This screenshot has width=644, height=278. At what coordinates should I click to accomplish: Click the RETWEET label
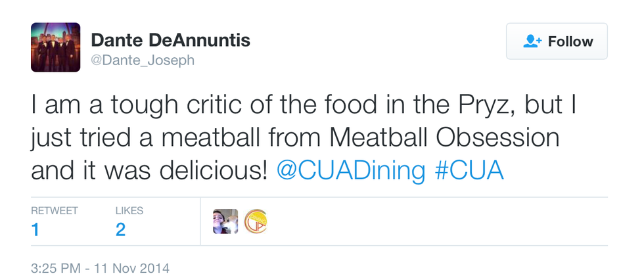tap(55, 211)
